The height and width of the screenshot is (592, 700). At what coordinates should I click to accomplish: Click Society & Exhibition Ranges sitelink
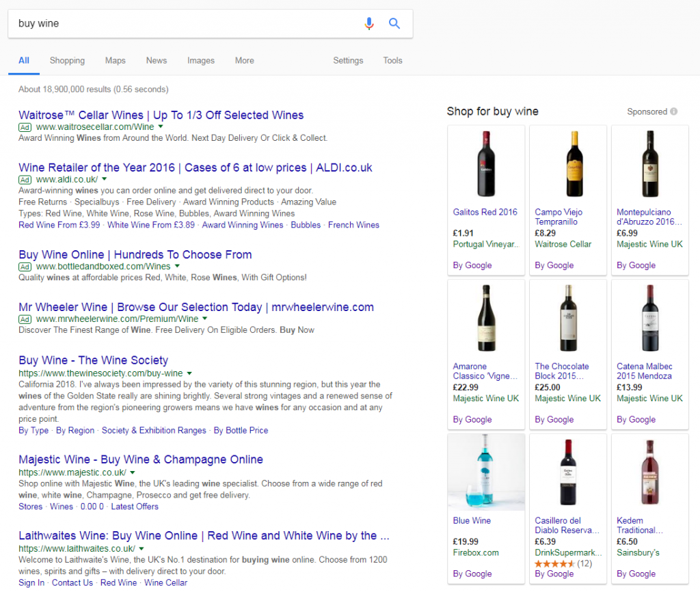pyautogui.click(x=154, y=431)
